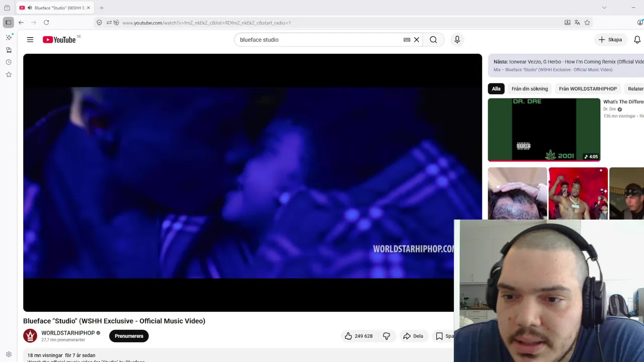This screenshot has height=362, width=644.
Task: Open the red background Shorts thumbnail
Action: [x=578, y=194]
